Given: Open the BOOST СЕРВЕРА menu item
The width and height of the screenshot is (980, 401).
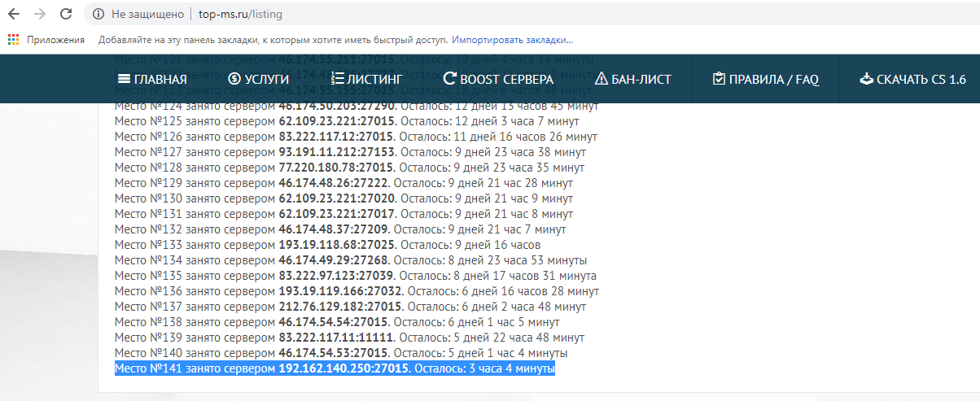Looking at the screenshot, I should (x=498, y=79).
